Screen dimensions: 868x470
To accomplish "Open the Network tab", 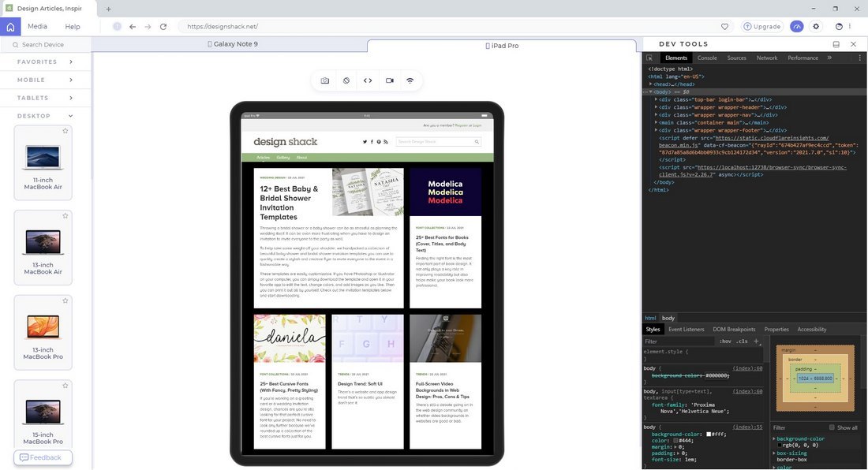I will 767,58.
